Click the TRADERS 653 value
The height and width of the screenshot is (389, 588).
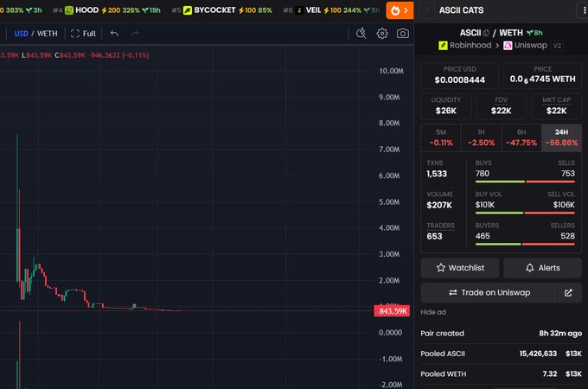tap(434, 237)
